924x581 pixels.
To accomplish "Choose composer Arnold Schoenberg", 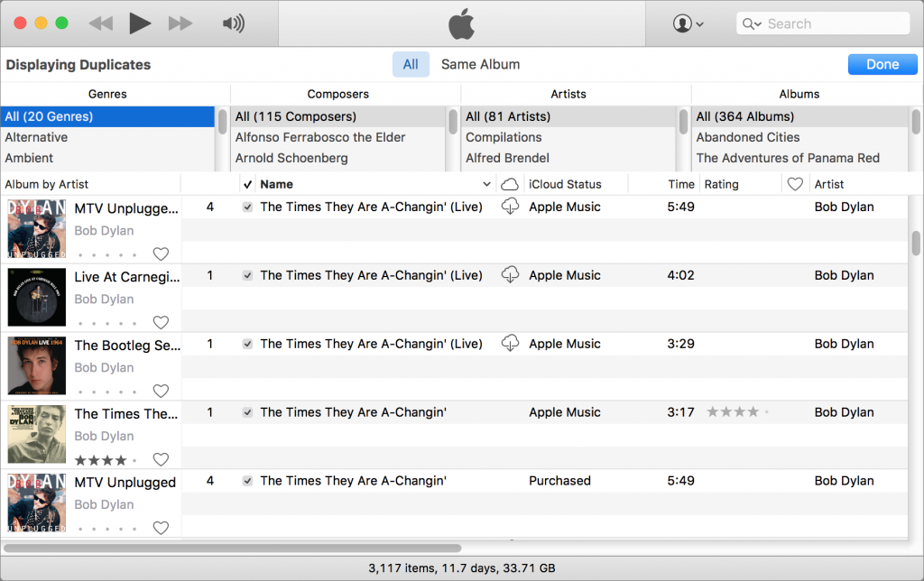I will pos(291,158).
